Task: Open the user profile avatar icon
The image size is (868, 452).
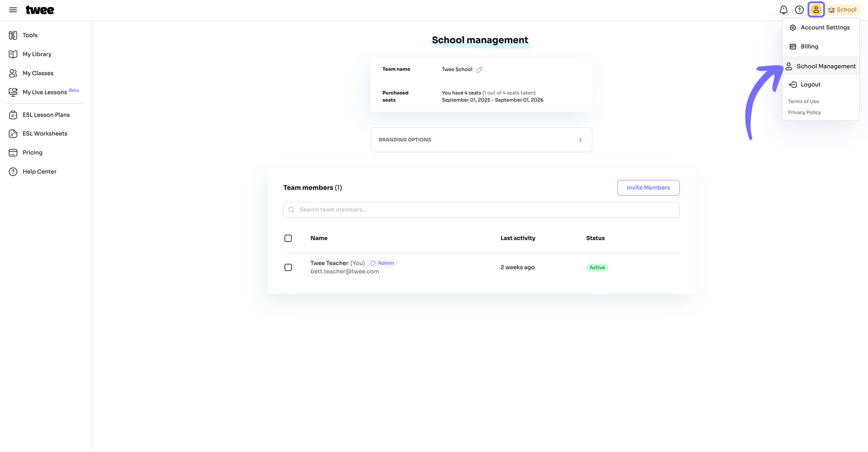Action: [x=816, y=10]
